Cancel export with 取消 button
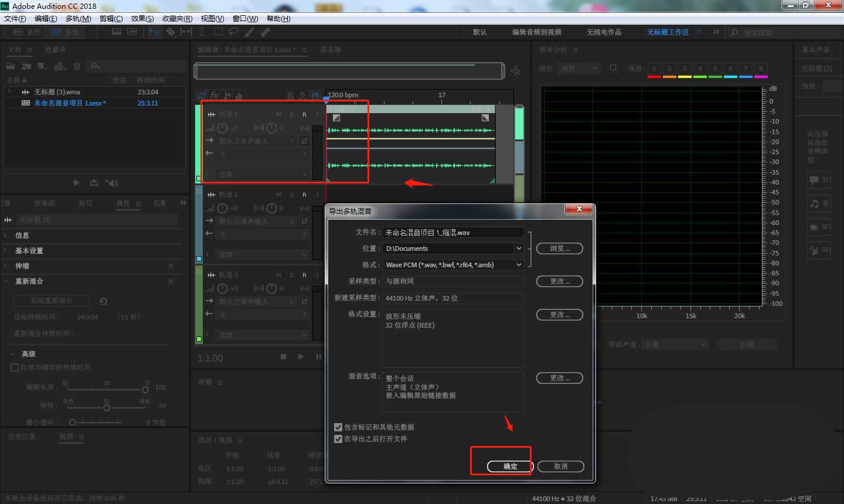The image size is (844, 504). (x=561, y=466)
